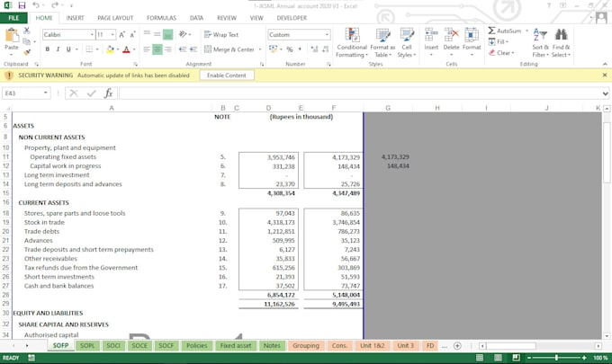Click Decrease Decimal icon
The height and width of the screenshot is (364, 612).
point(325,49)
